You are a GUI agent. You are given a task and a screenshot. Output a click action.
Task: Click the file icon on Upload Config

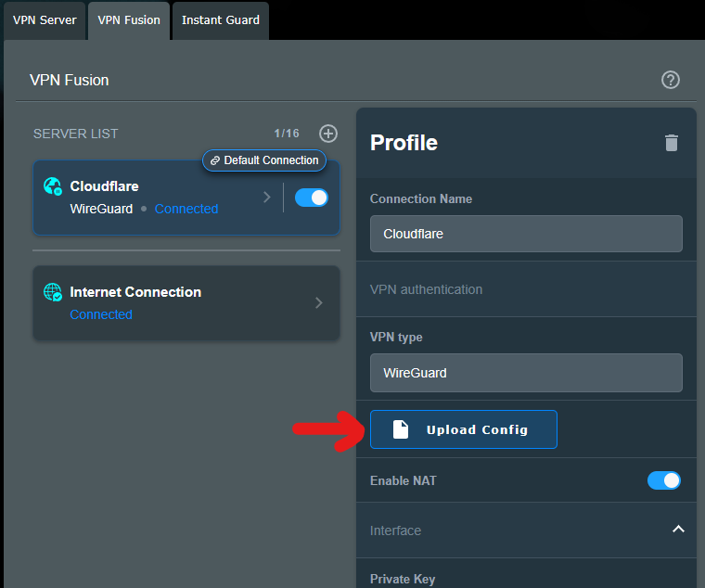tap(400, 429)
